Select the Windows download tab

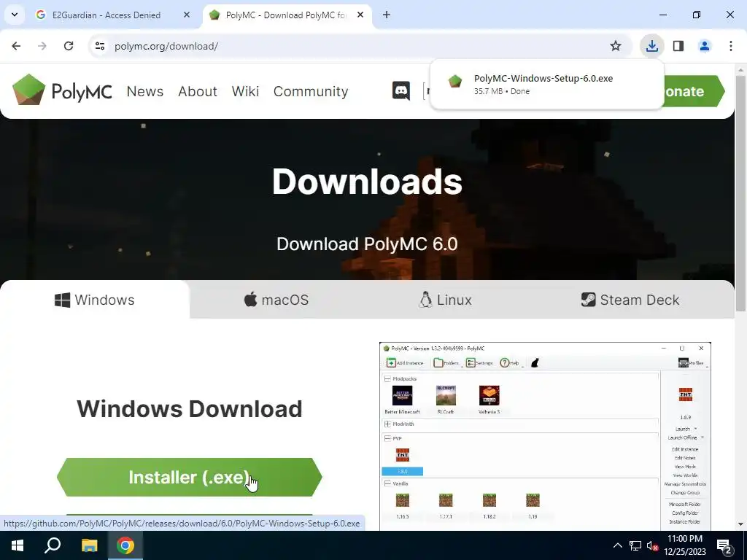94,300
